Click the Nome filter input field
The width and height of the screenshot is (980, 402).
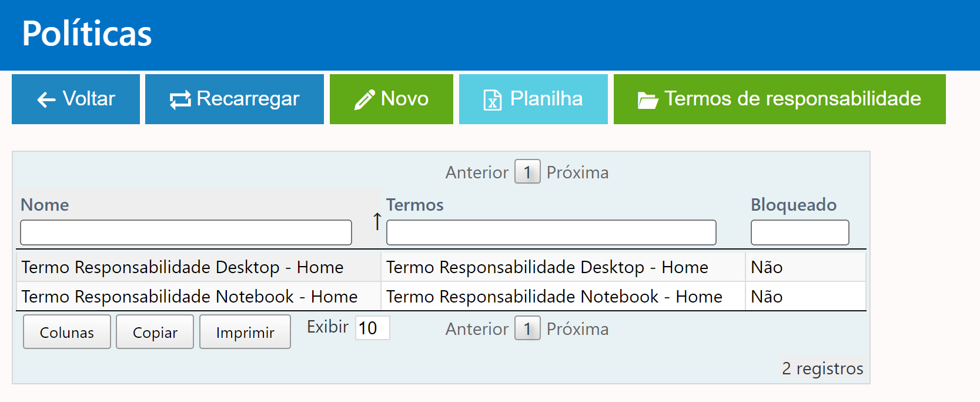click(x=186, y=232)
